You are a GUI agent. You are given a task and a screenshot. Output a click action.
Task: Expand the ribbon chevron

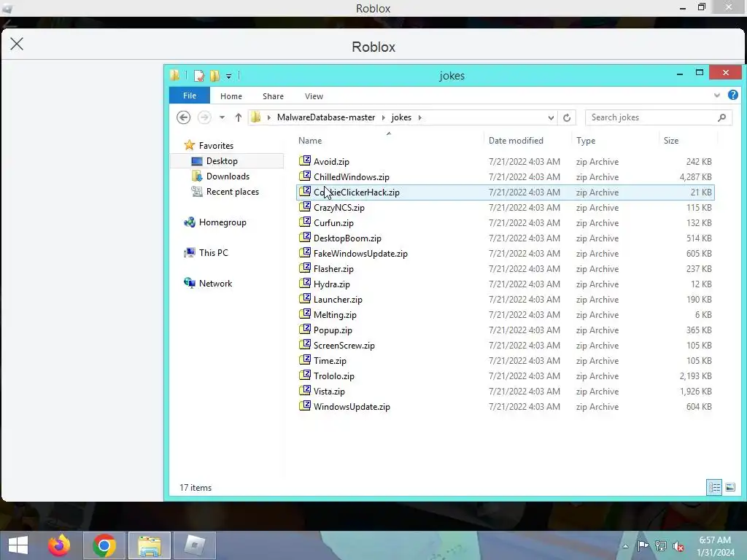[716, 96]
